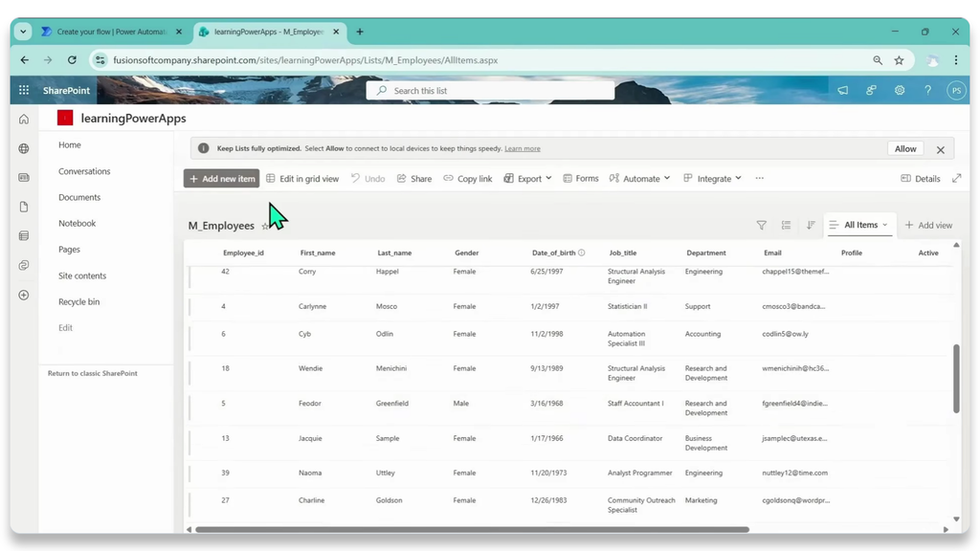Open Documents in site navigation
Viewport: 980px width, 551px height.
tap(79, 197)
